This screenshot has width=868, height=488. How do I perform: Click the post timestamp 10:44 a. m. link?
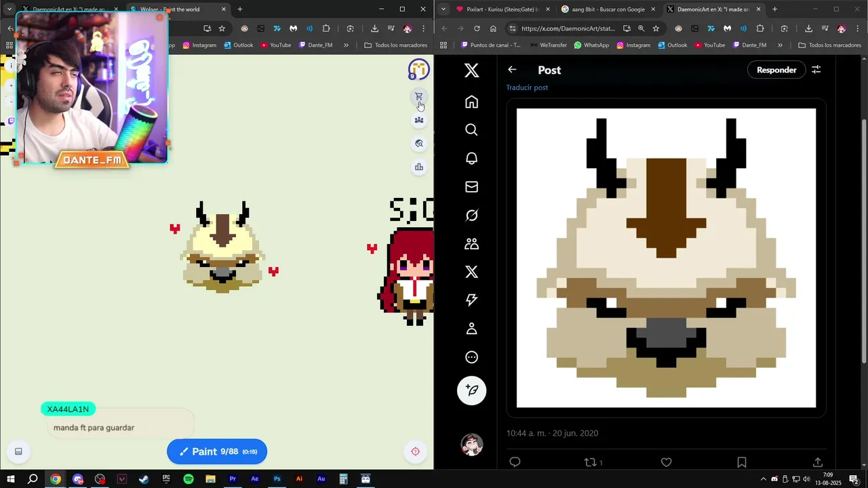[552, 433]
